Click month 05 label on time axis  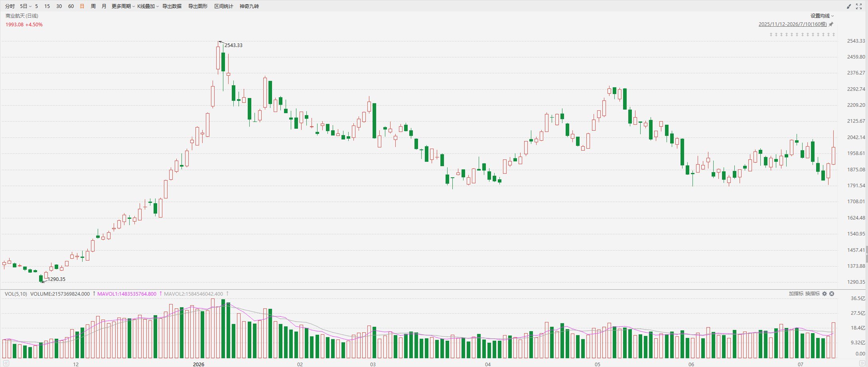(x=597, y=364)
